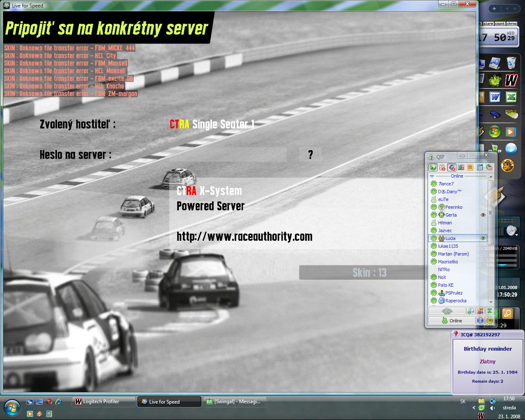Launch Microsoft Excel from sidebar launcher
525x420 pixels.
511,97
